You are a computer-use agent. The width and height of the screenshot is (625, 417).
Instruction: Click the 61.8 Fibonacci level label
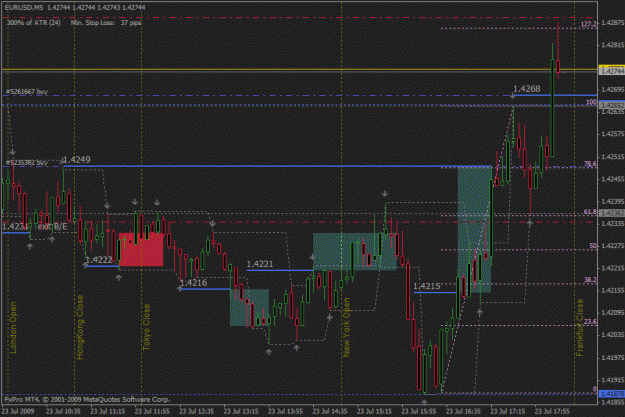tap(590, 212)
